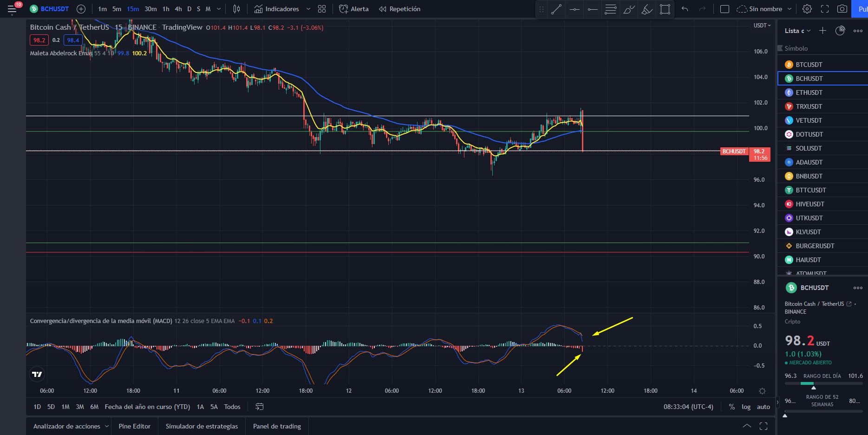Open the Panel de trading tab
This screenshot has height=435, width=868.
click(277, 426)
